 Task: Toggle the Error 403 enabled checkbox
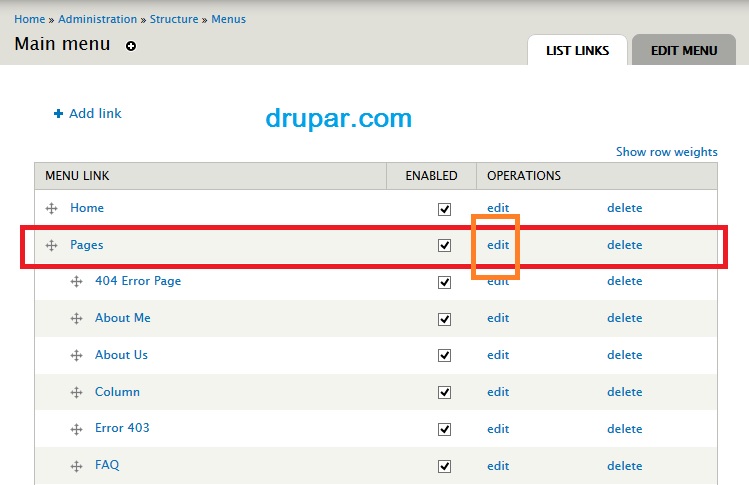pos(444,429)
